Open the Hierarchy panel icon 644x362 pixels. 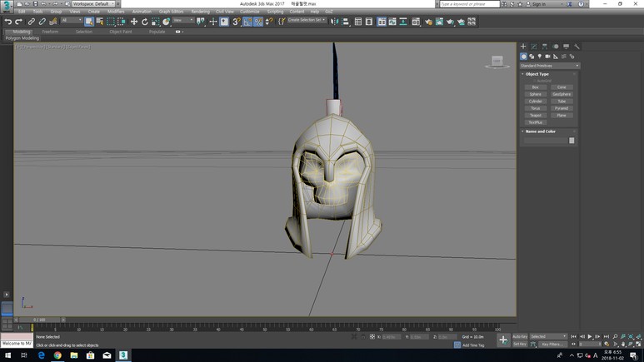click(x=545, y=47)
